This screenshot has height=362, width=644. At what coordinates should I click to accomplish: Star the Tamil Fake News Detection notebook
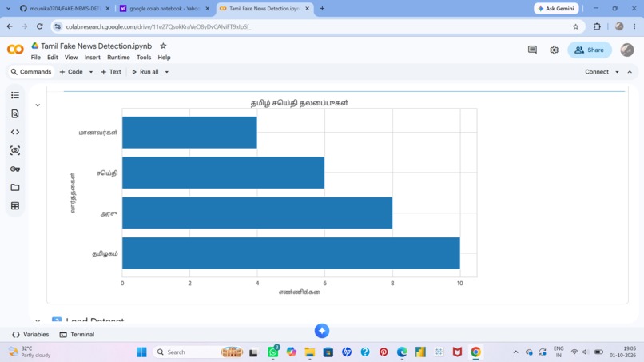(x=163, y=46)
